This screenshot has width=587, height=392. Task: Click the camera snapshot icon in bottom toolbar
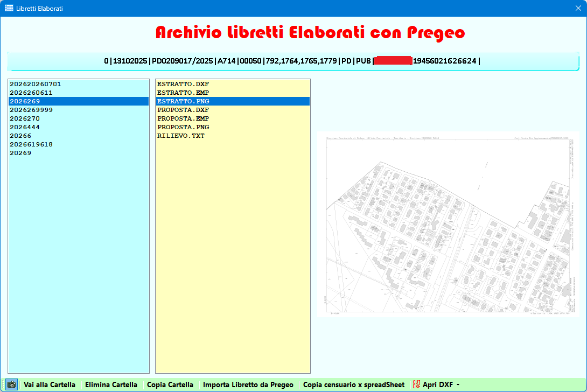[12, 384]
